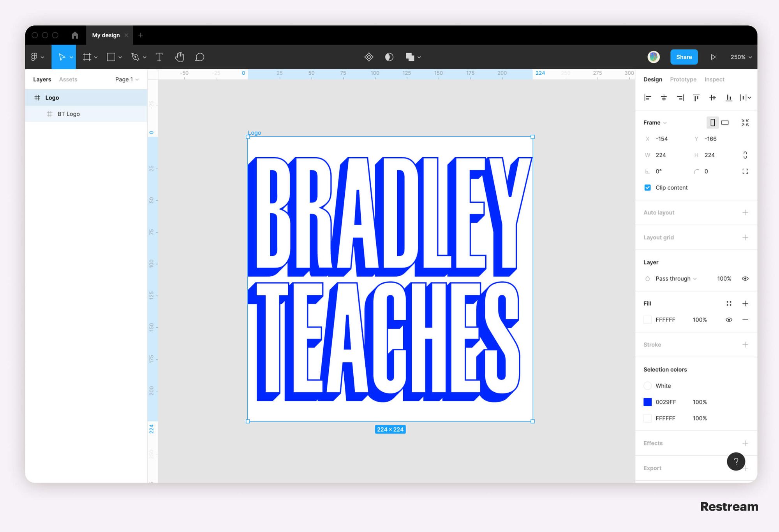Click the Play/Present button
779x532 pixels.
click(x=713, y=57)
